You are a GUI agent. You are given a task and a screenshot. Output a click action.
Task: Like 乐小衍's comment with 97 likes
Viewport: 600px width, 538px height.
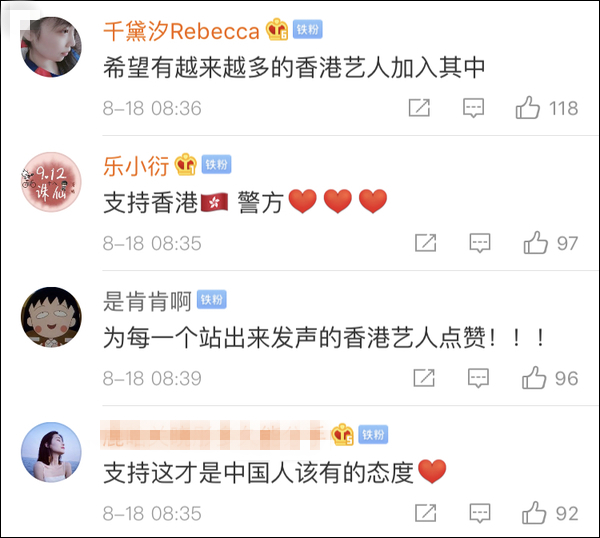(x=536, y=243)
